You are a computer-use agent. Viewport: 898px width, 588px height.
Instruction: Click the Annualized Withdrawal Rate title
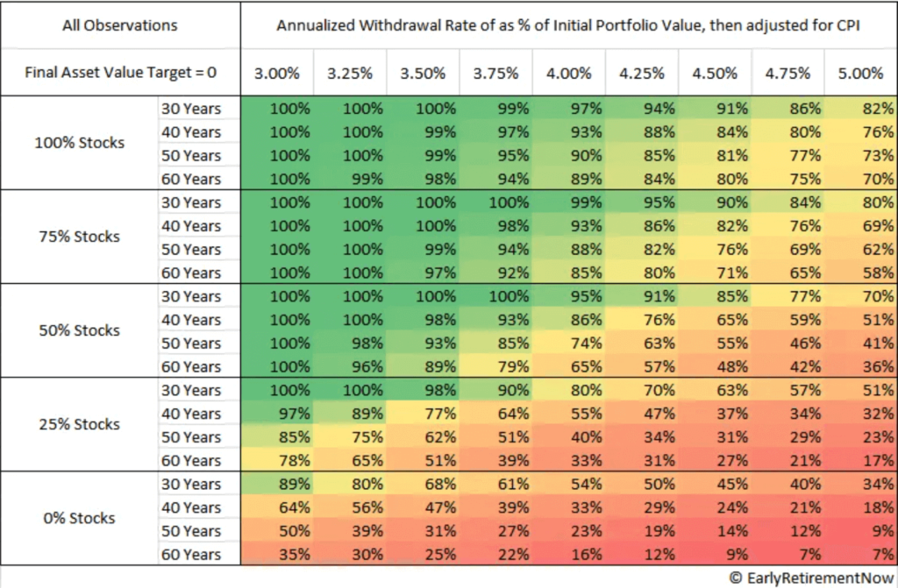point(567,25)
